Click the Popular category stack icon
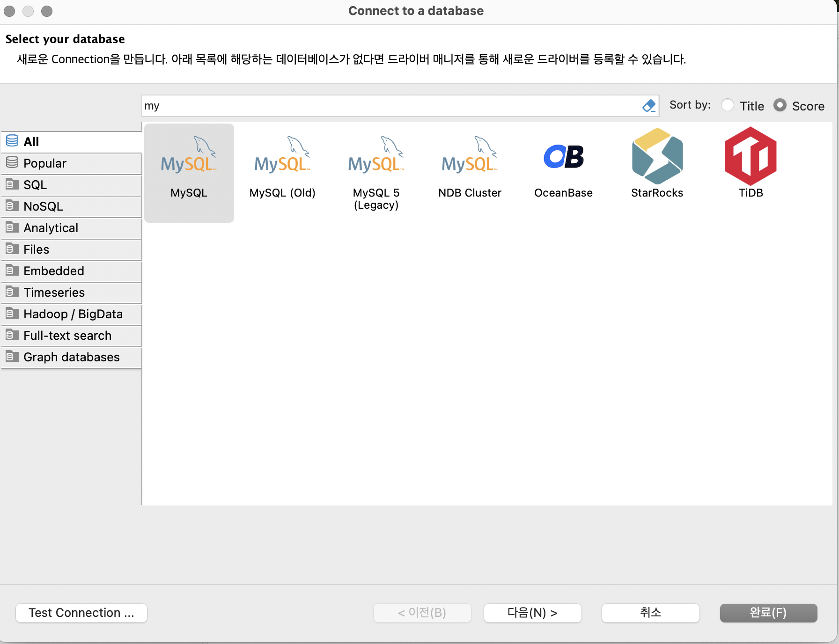Image resolution: width=839 pixels, height=644 pixels. [12, 162]
